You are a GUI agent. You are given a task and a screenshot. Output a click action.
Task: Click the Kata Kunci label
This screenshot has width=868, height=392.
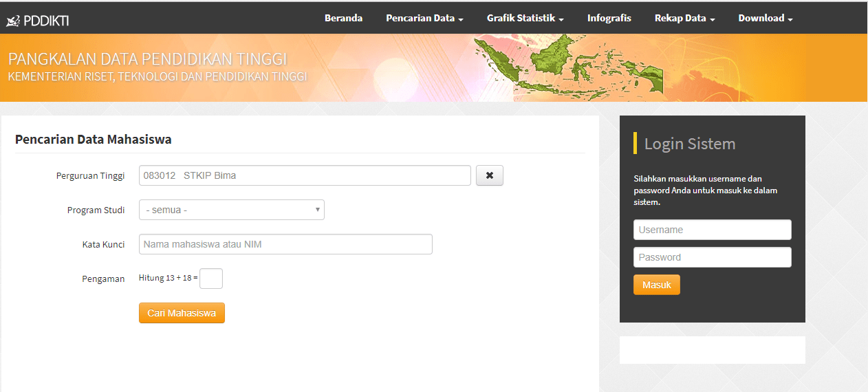click(x=103, y=244)
